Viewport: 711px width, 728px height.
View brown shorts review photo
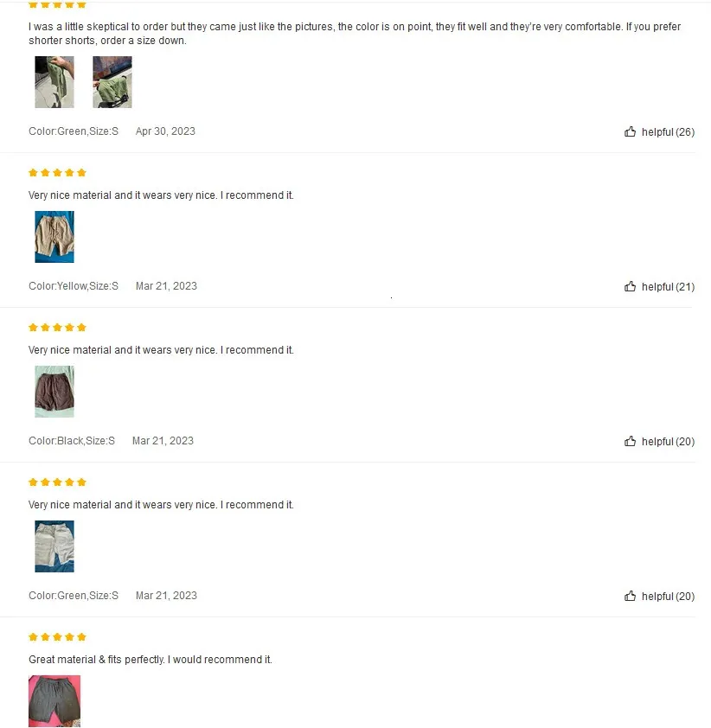click(54, 392)
